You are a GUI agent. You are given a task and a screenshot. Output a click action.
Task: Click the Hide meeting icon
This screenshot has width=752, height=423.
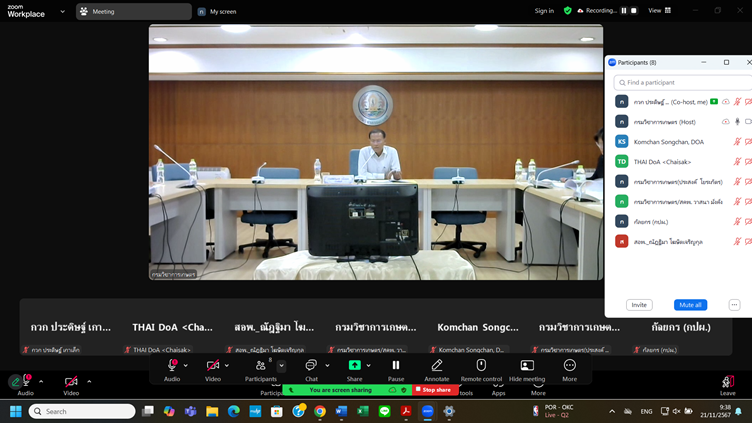coord(527,365)
